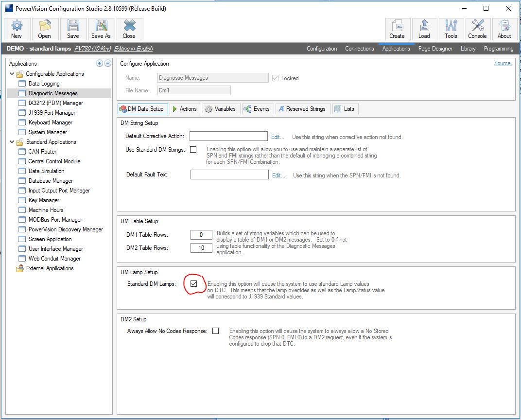Go to the Programming section
The width and height of the screenshot is (521, 420).
pyautogui.click(x=499, y=49)
